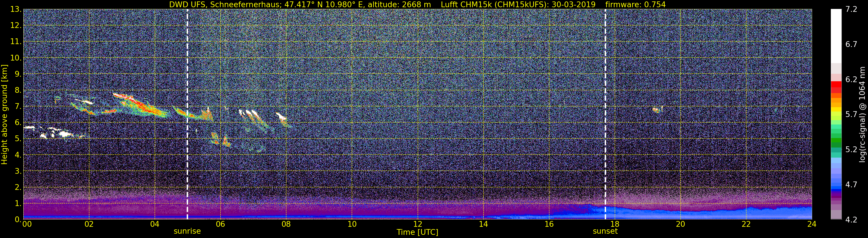Click height axis tick label '9.'
868x238 pixels.
[x=18, y=74]
